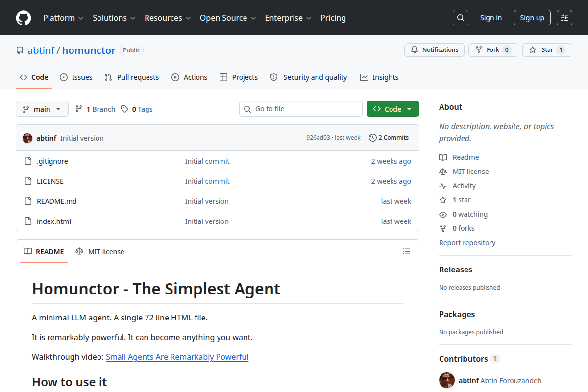The image size is (588, 392).
Task: Click the LICENSE file icon
Action: [28, 181]
